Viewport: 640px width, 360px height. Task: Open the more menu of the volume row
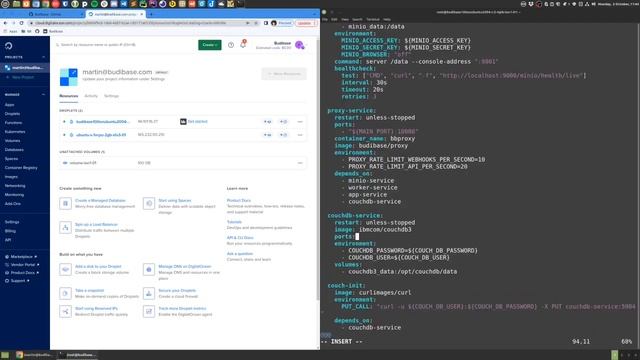[x=300, y=163]
